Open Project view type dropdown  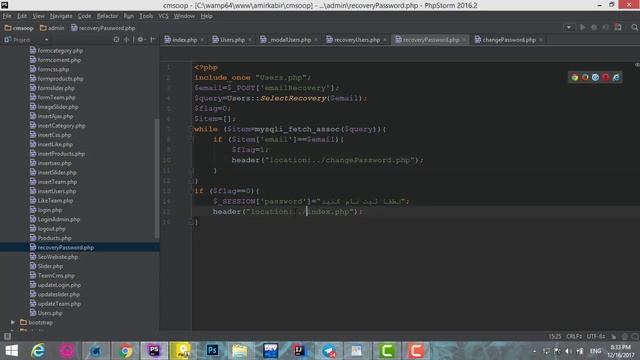pyautogui.click(x=46, y=40)
